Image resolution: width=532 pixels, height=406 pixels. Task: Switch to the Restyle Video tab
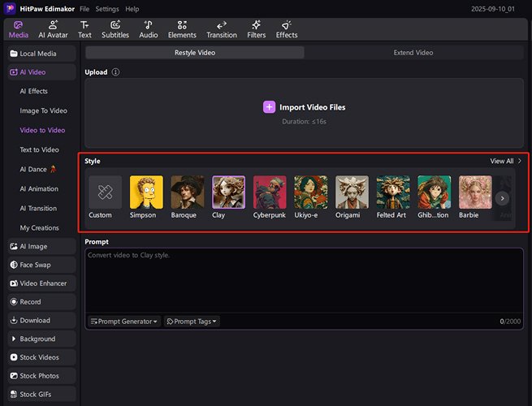click(x=195, y=53)
